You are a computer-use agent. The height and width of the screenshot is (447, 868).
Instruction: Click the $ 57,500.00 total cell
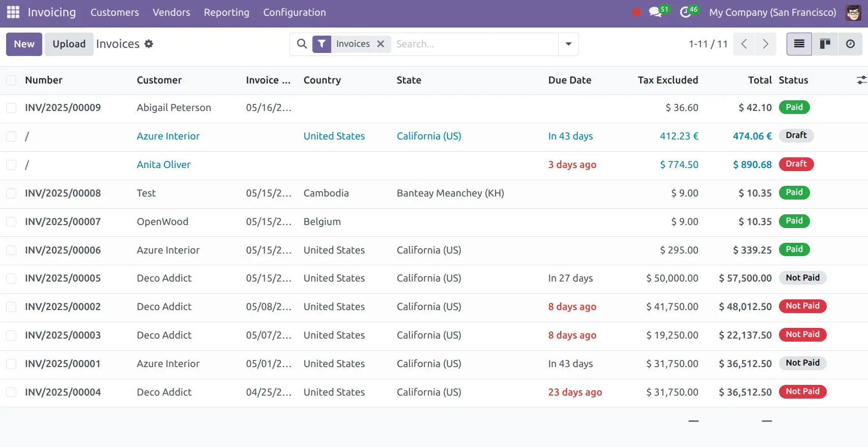[745, 278]
